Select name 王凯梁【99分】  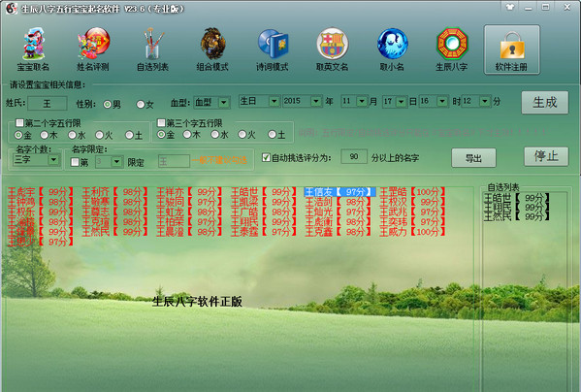264,202
